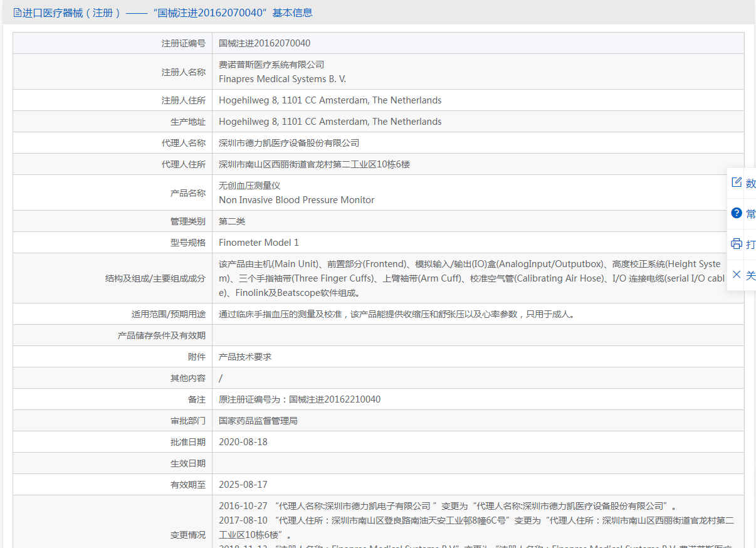756x548 pixels.
Task: Select the text Finapres Medical Systems B. V.
Action: (282, 79)
